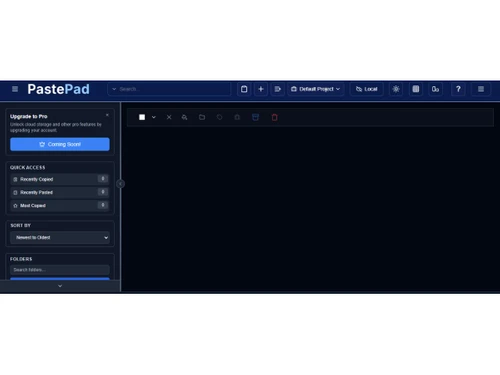
Task: Click the SORT BY label
Action: click(21, 225)
